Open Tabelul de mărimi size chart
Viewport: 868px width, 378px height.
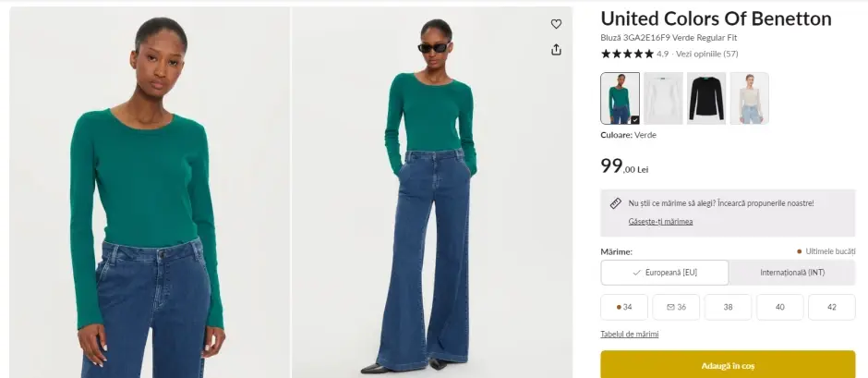click(630, 335)
